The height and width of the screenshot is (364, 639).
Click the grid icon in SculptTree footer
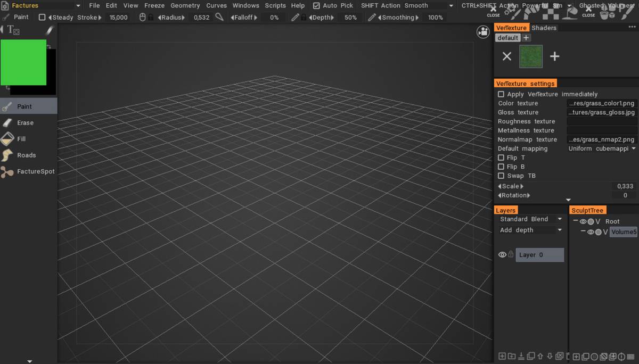[631, 356]
